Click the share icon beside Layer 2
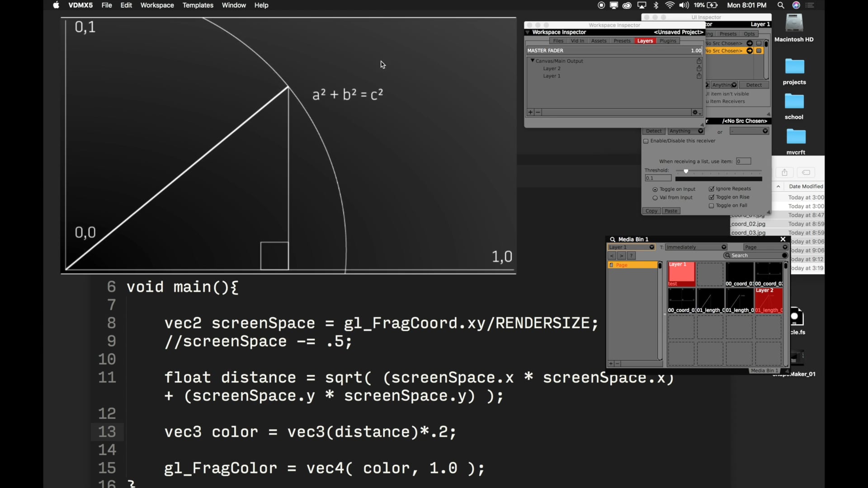 pos(699,69)
